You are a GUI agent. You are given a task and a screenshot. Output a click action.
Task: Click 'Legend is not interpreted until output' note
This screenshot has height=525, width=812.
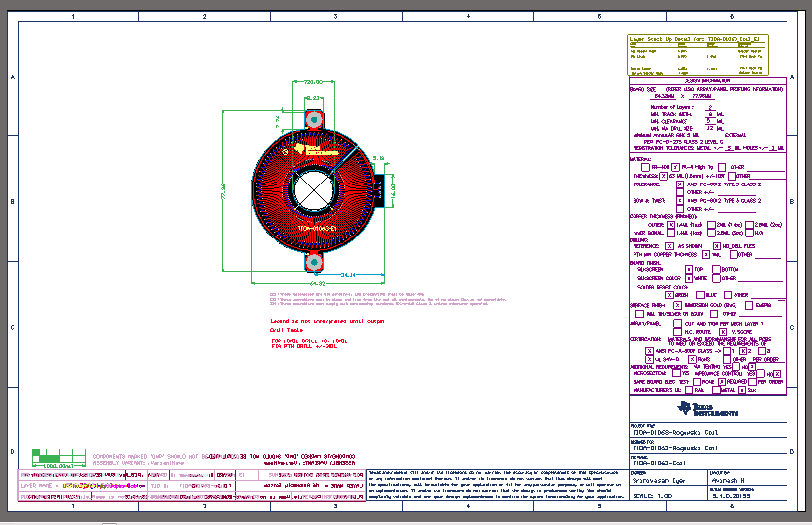point(328,321)
